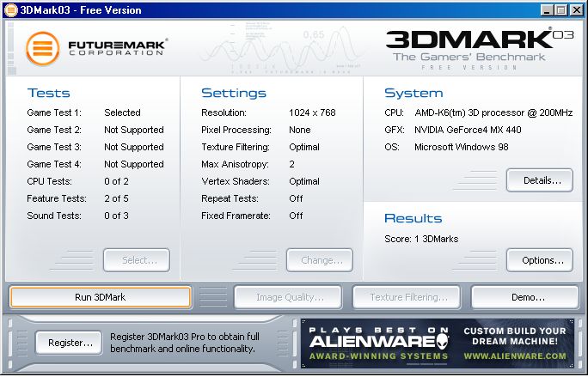Minimize the 3DMark03 window
Image resolution: width=588 pixels, height=377 pixels.
click(x=548, y=10)
